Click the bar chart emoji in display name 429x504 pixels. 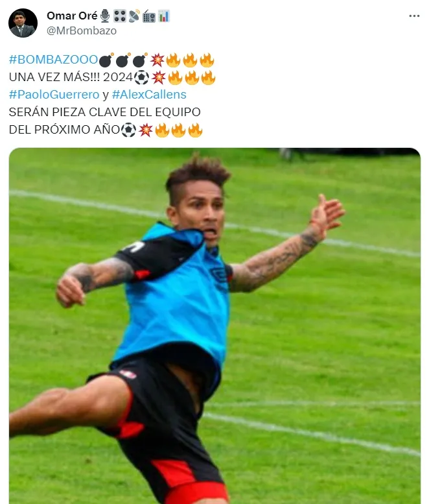(x=164, y=16)
